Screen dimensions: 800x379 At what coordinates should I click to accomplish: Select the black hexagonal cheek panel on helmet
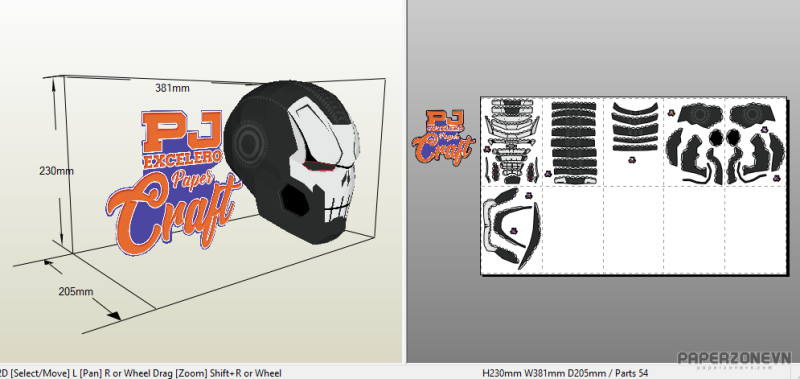296,200
